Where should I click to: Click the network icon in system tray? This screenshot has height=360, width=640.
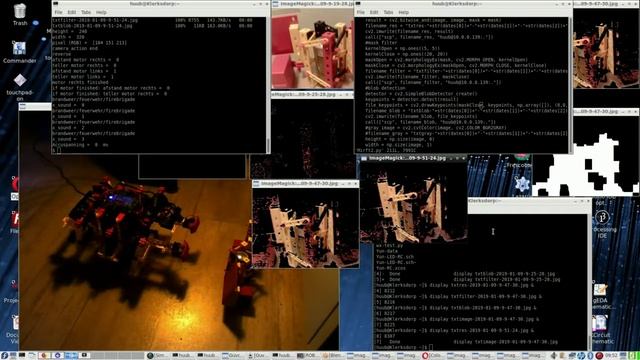(x=572, y=356)
